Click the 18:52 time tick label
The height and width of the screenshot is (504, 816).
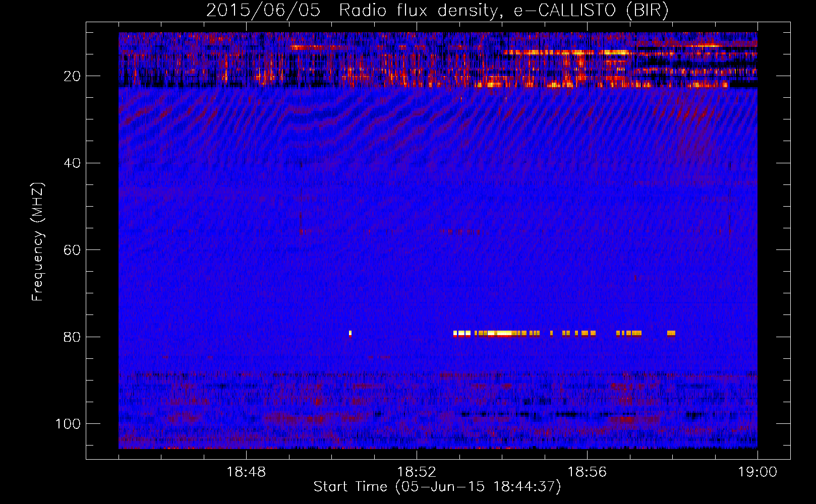(417, 472)
